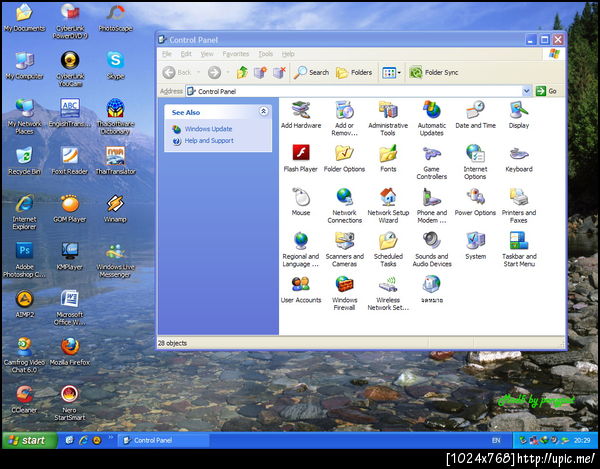Open Sounds and Audio Devices icon

coord(432,249)
